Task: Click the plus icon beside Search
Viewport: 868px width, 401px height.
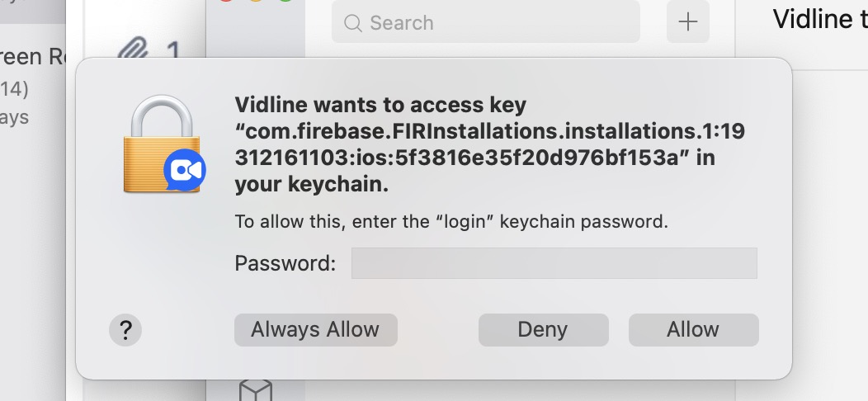Action: [687, 22]
